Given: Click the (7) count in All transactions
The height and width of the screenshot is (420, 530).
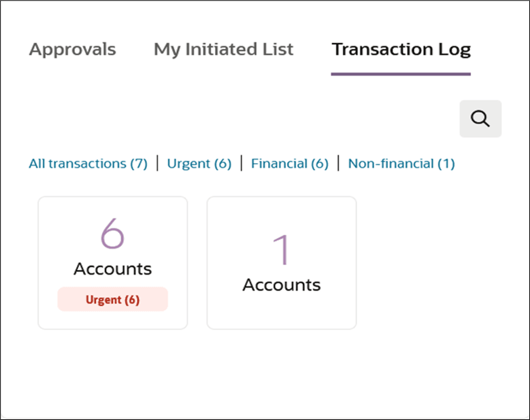Looking at the screenshot, I should (138, 164).
